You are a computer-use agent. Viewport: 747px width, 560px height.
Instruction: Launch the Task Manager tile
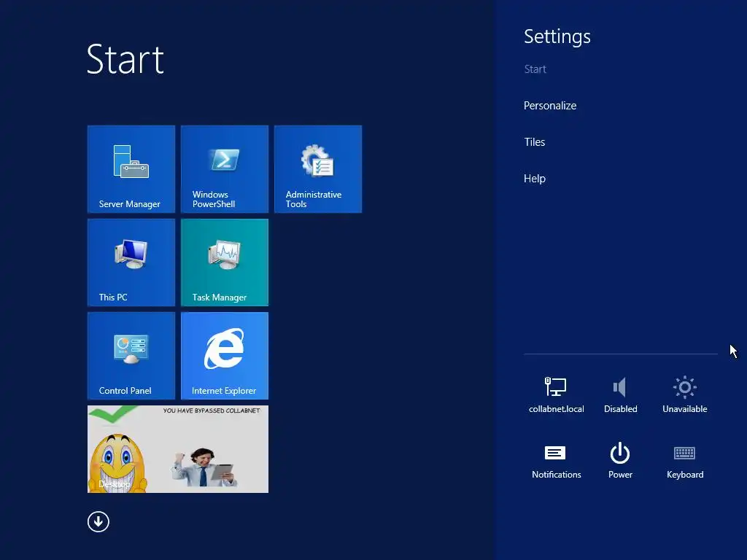click(225, 262)
